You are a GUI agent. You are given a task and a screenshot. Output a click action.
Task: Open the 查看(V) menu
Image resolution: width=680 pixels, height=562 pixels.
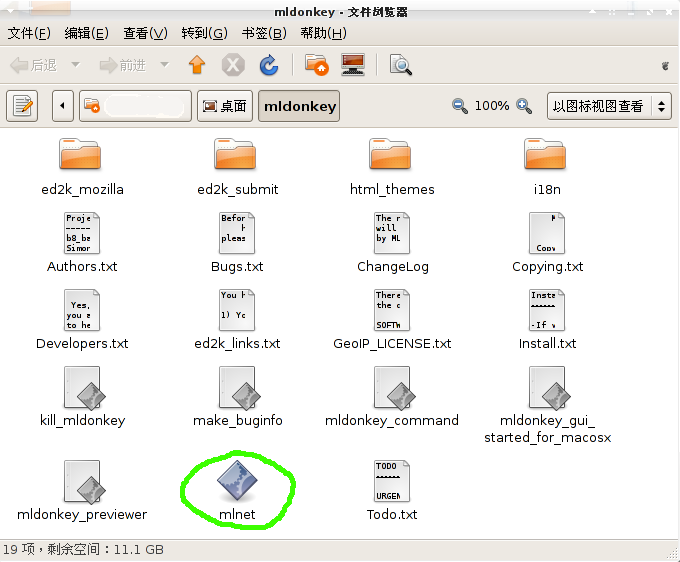[145, 33]
